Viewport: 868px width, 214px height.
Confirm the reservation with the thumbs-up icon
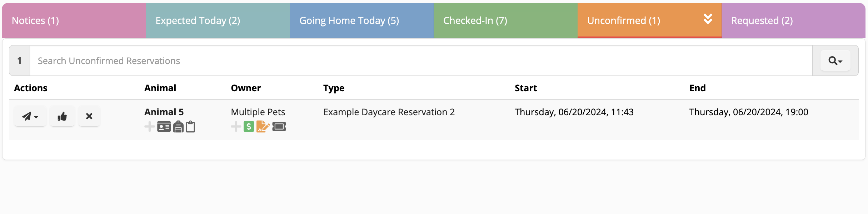[62, 116]
